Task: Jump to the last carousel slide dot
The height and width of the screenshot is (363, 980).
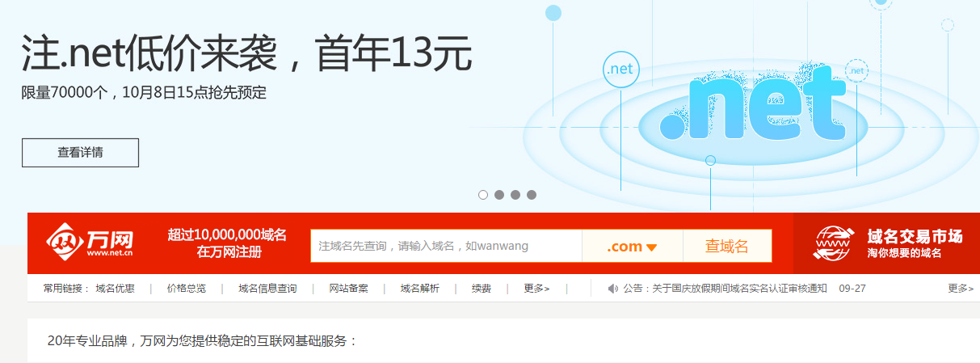Action: coord(532,195)
